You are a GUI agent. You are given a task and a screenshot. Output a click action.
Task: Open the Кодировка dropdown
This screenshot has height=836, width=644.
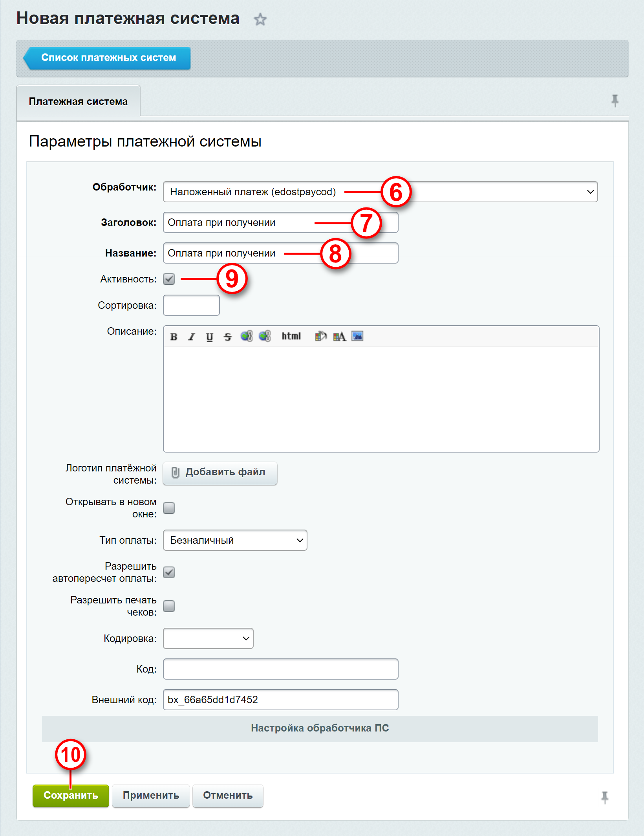click(x=208, y=638)
